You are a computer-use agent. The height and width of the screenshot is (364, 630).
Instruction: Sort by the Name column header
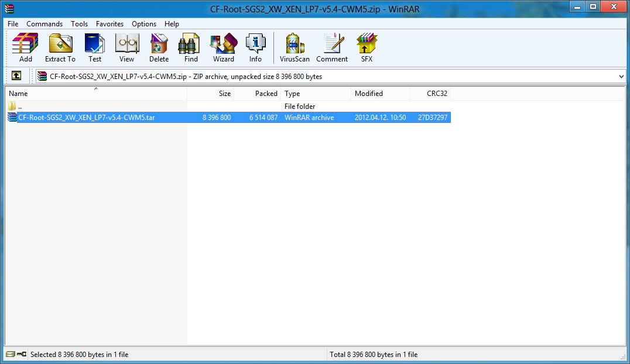click(96, 93)
